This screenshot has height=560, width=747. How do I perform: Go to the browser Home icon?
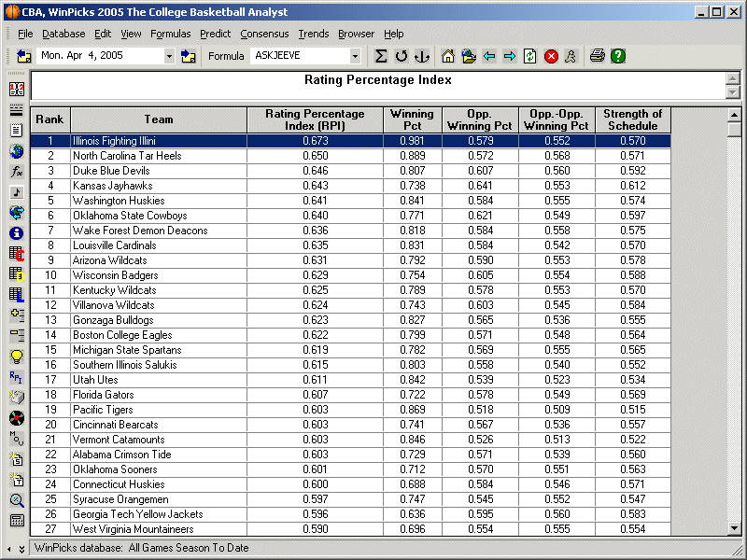(448, 56)
